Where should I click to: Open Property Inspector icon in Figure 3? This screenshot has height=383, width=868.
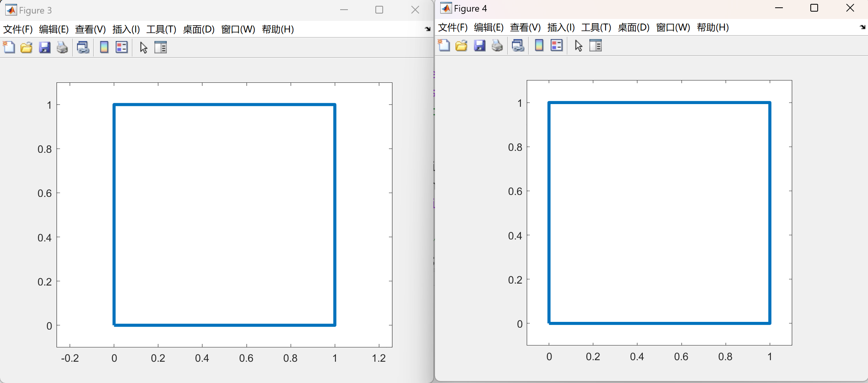(161, 47)
